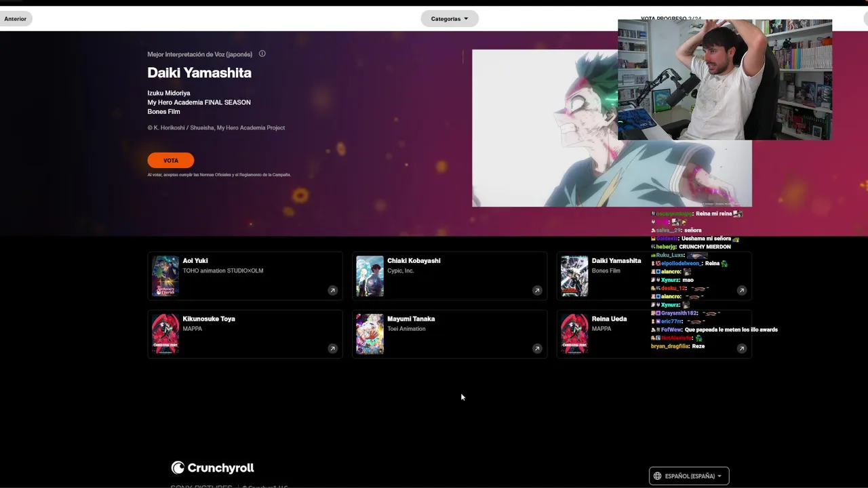Open arrow icon on Chiaki Kobayashi card

tap(537, 290)
